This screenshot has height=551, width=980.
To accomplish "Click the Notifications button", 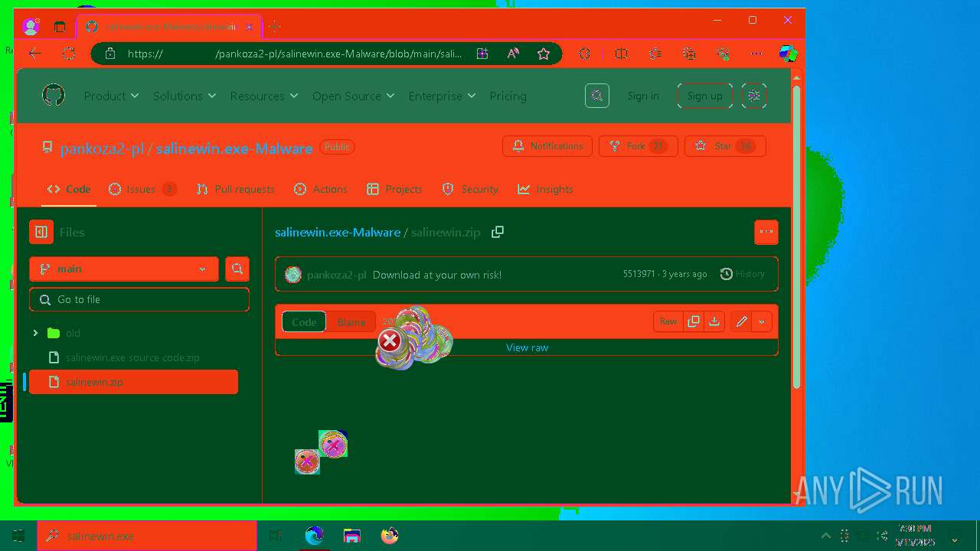I will coord(547,146).
